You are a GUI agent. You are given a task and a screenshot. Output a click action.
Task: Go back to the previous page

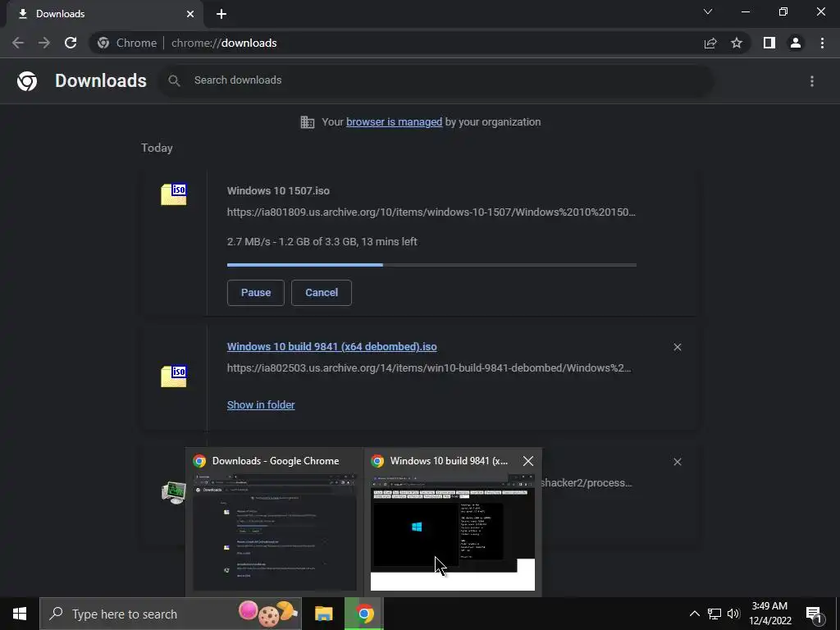click(18, 43)
